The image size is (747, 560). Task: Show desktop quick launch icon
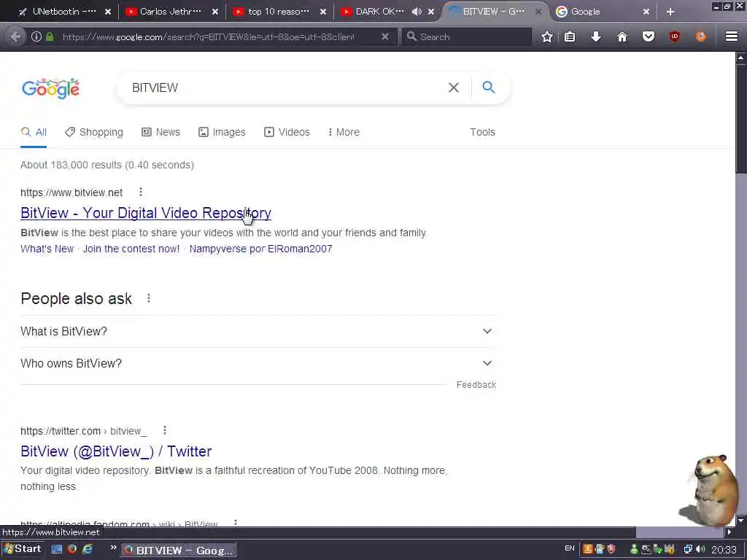point(57,549)
